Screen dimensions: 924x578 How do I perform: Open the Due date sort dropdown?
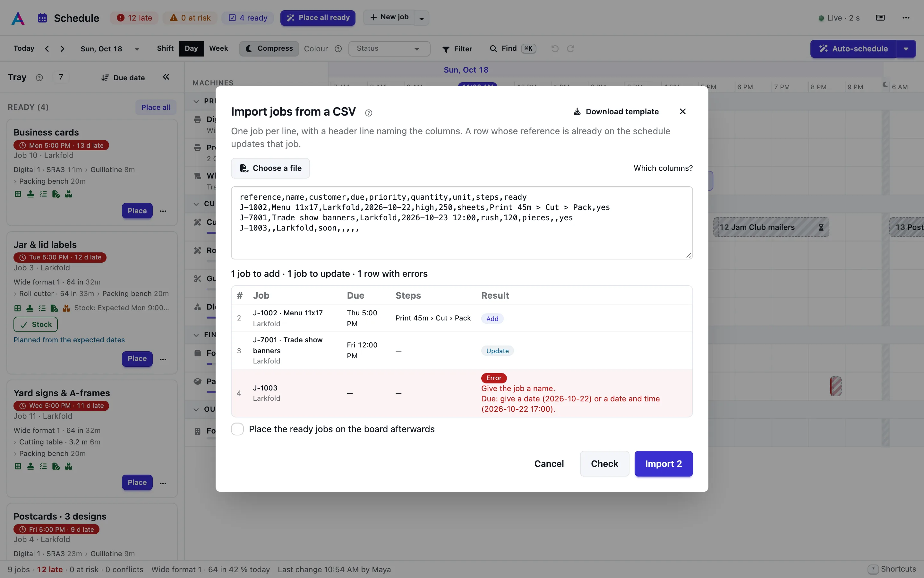[123, 78]
